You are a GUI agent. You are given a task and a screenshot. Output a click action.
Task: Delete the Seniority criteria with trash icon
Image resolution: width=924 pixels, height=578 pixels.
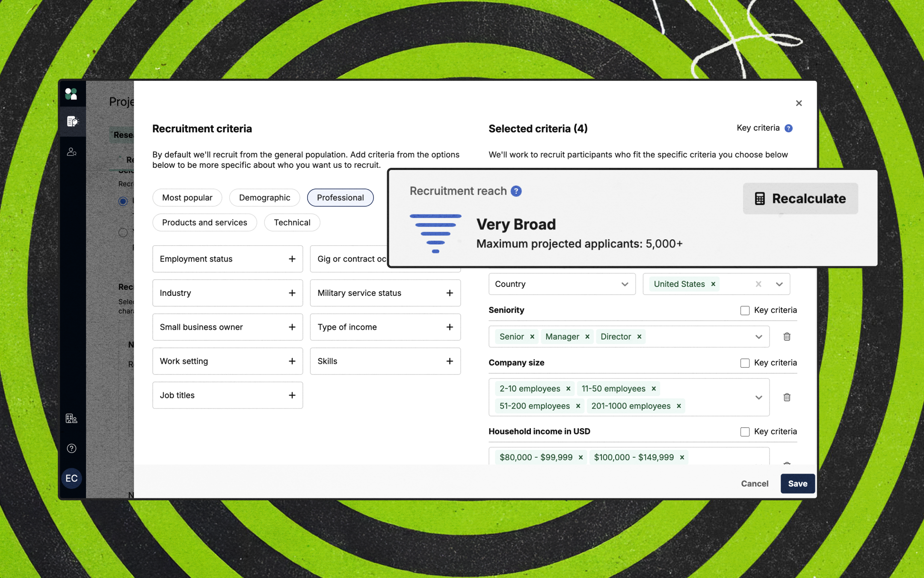pyautogui.click(x=787, y=337)
